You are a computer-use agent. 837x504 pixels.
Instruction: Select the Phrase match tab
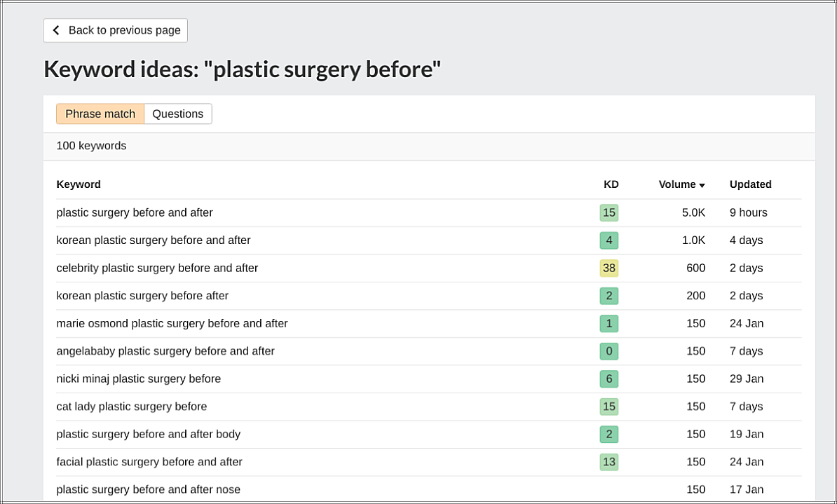(x=100, y=114)
